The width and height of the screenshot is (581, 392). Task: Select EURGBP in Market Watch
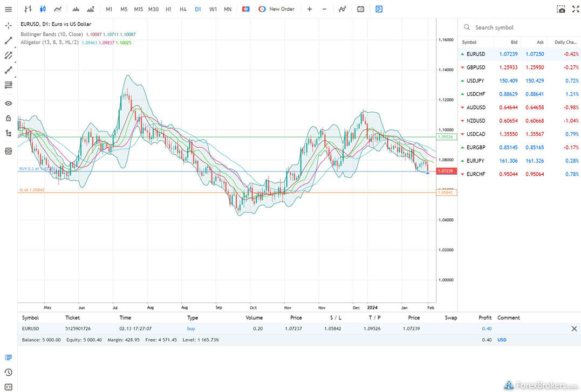[520, 147]
